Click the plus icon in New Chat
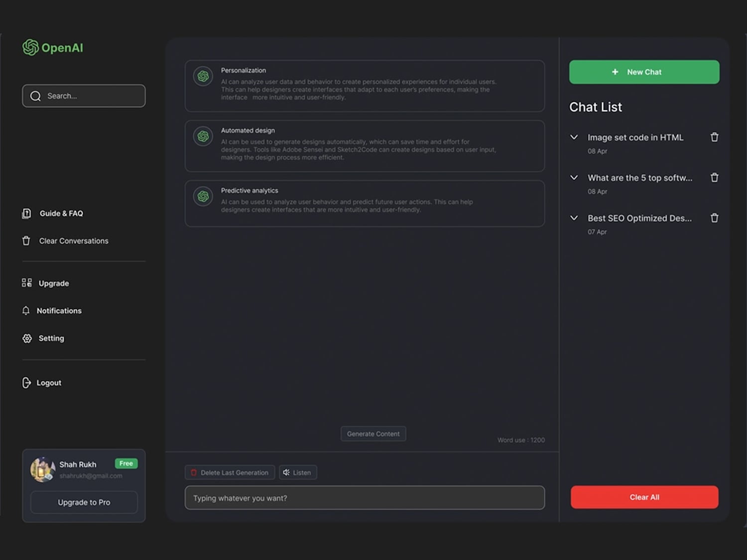Image resolution: width=747 pixels, height=560 pixels. (x=615, y=72)
